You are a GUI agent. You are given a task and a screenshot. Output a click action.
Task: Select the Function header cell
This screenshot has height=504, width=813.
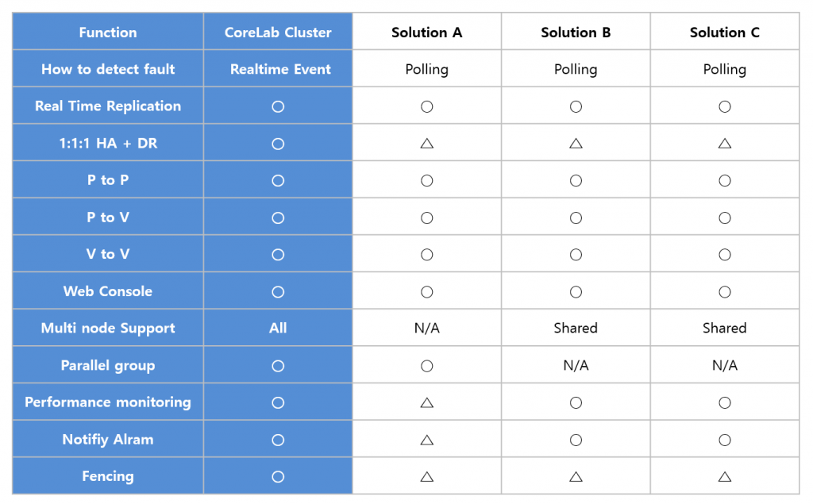point(108,33)
